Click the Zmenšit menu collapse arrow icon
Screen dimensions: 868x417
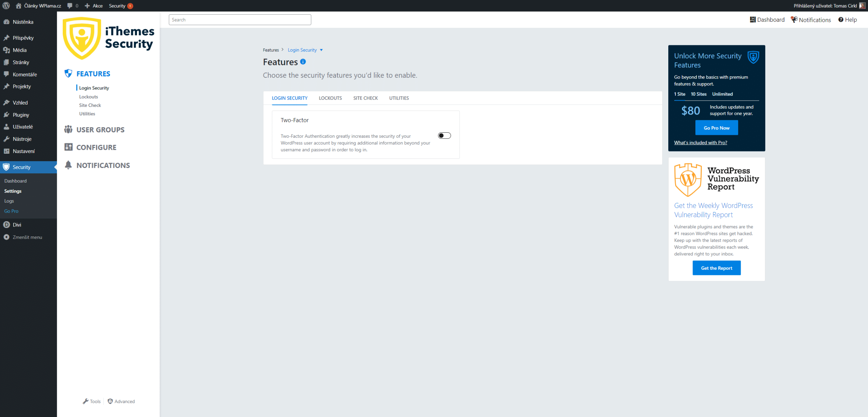coord(6,237)
